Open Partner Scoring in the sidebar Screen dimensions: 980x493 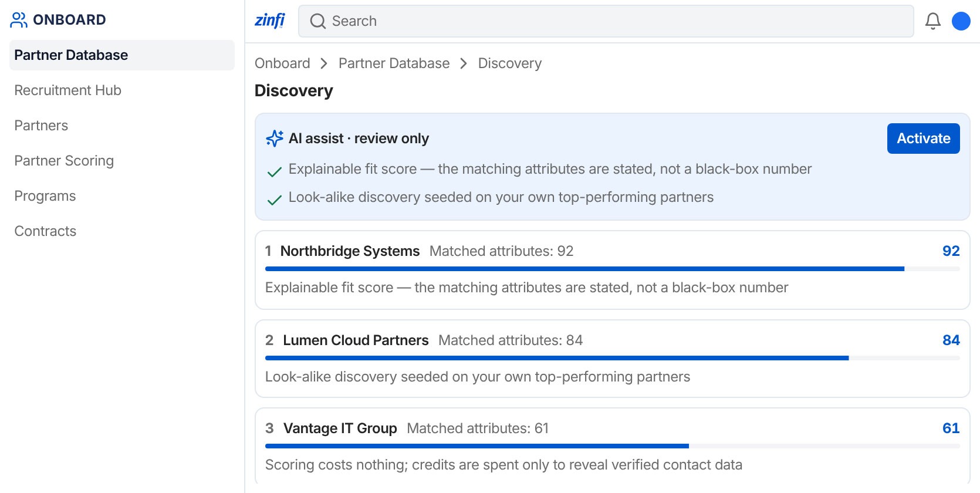tap(122, 161)
